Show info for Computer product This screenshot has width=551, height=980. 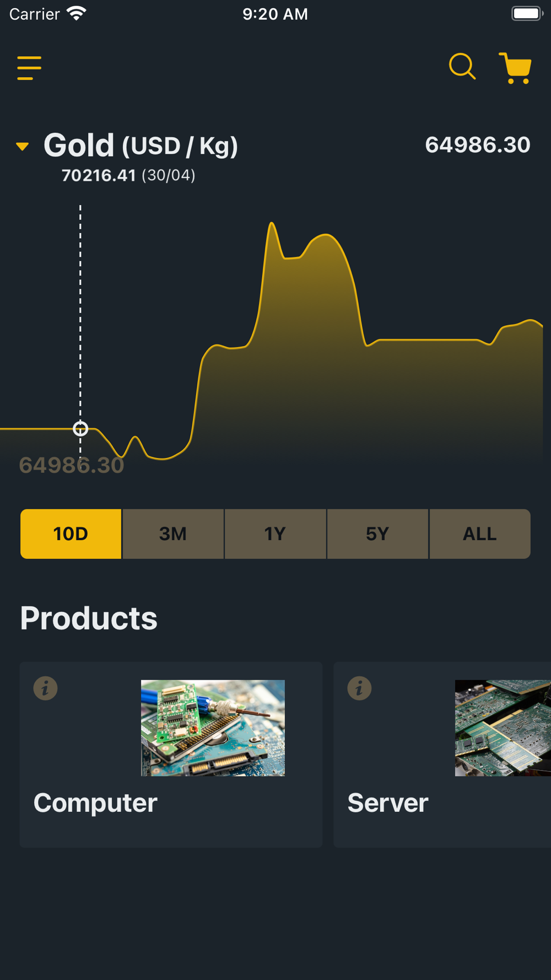point(45,688)
